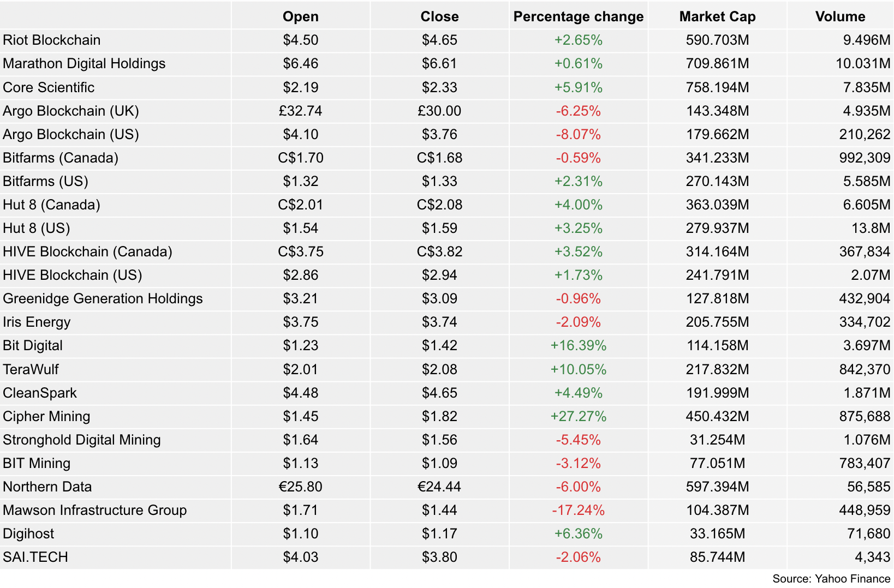The width and height of the screenshot is (894, 588).
Task: Click the Source: Yahoo Finance text
Action: coord(831,579)
